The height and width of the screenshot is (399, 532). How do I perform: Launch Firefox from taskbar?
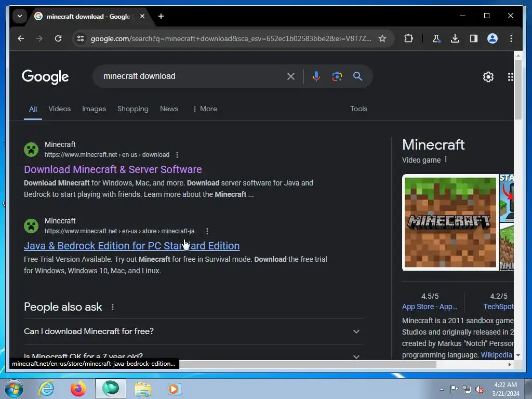78,389
